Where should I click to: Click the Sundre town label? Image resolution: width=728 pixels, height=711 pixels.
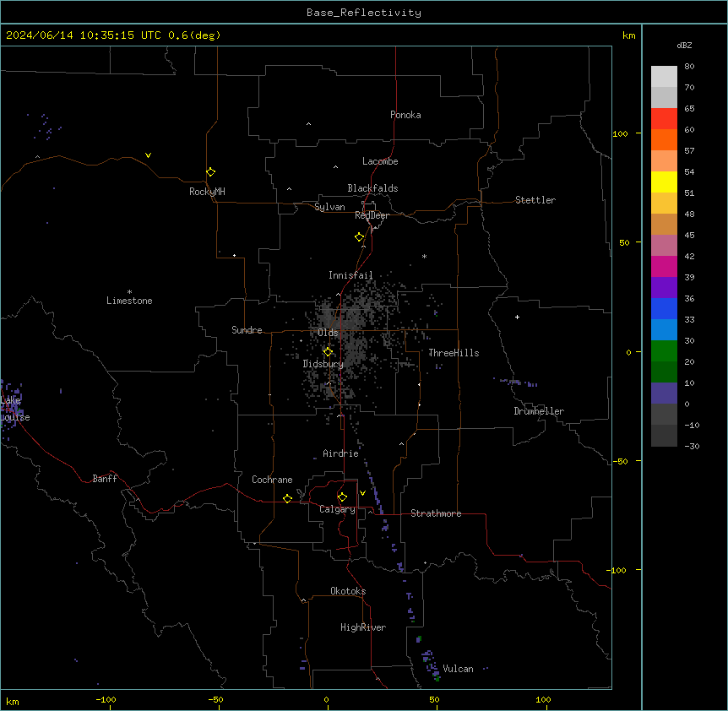(247, 330)
